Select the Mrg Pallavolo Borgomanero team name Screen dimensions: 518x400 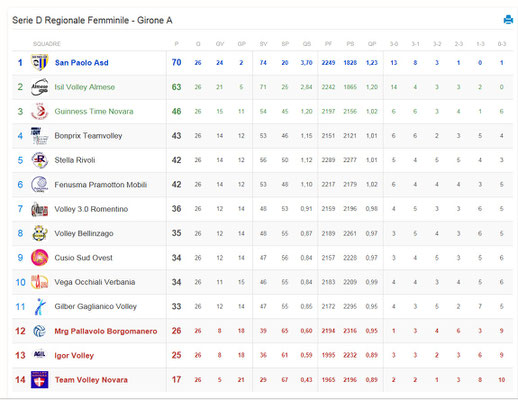pyautogui.click(x=106, y=331)
